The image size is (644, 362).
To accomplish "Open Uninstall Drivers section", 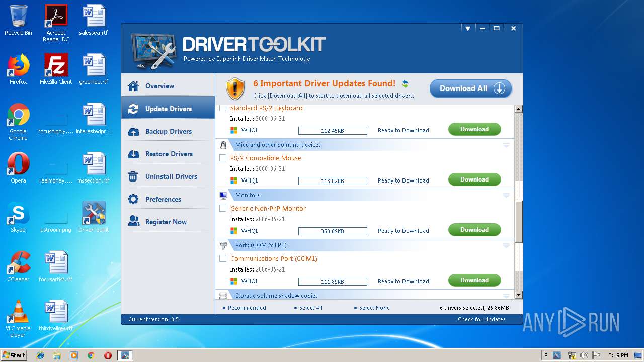I will (x=168, y=176).
